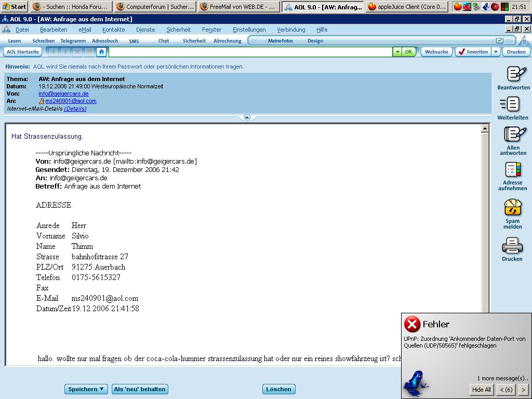Click the Weiterleiten forward icon
Screen dimensions: 532x399
(x=510, y=104)
